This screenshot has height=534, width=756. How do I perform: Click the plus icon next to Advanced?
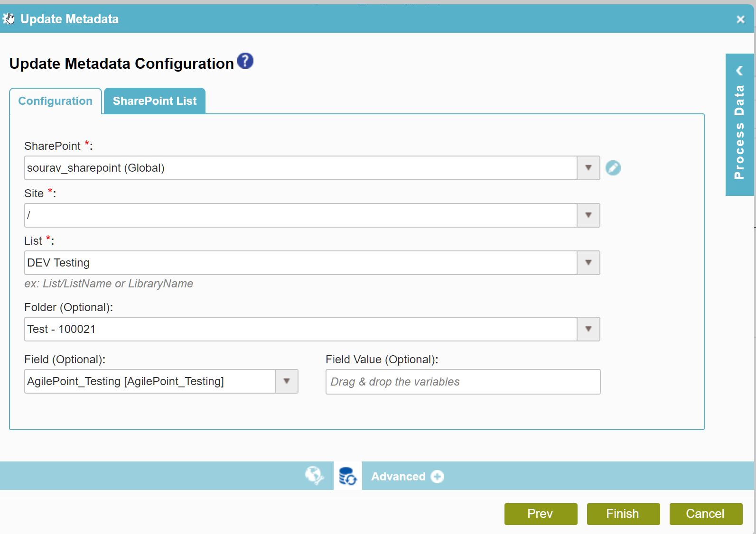437,477
